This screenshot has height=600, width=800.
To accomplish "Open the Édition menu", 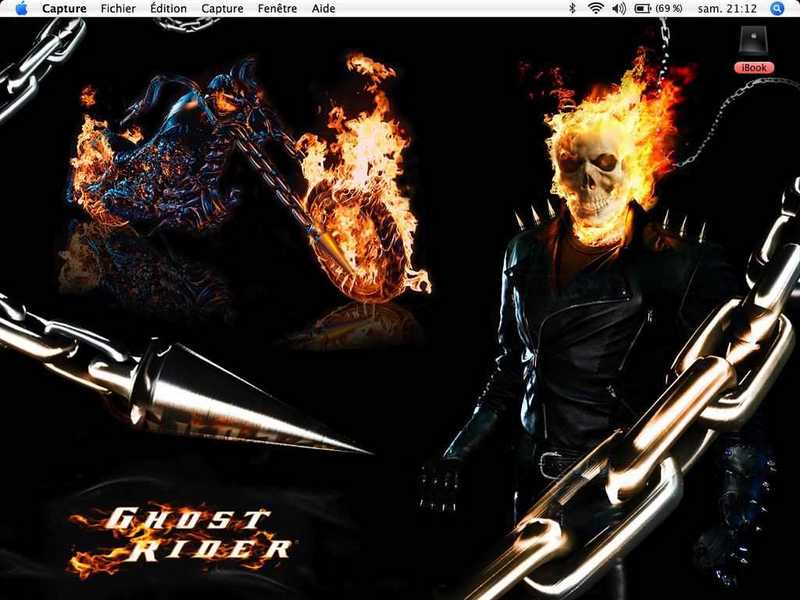I will click(168, 9).
